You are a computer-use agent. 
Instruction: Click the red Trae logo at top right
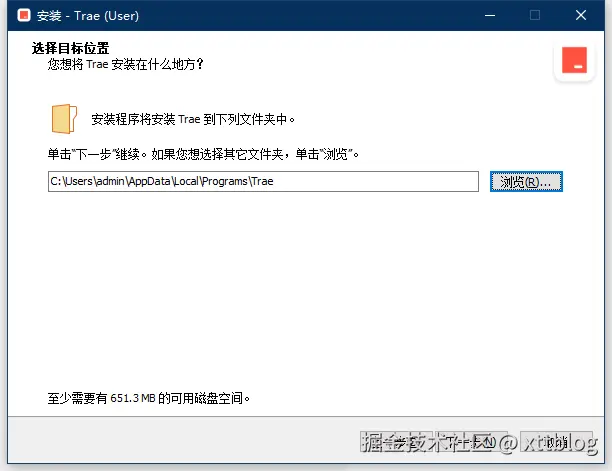click(x=574, y=60)
